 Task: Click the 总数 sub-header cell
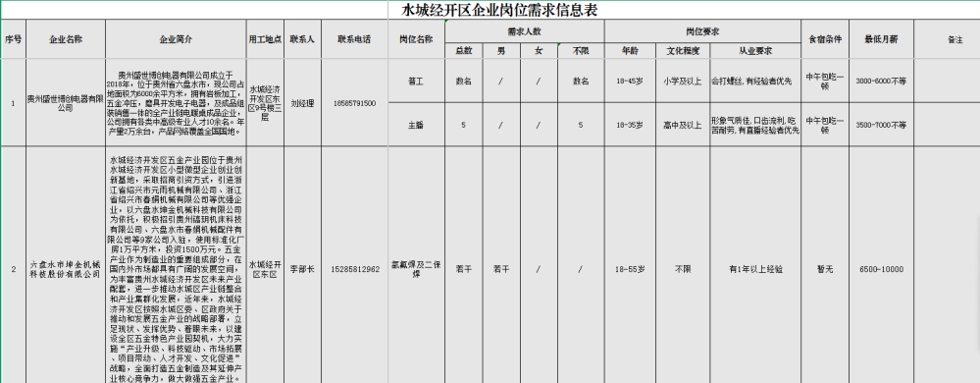(x=464, y=51)
